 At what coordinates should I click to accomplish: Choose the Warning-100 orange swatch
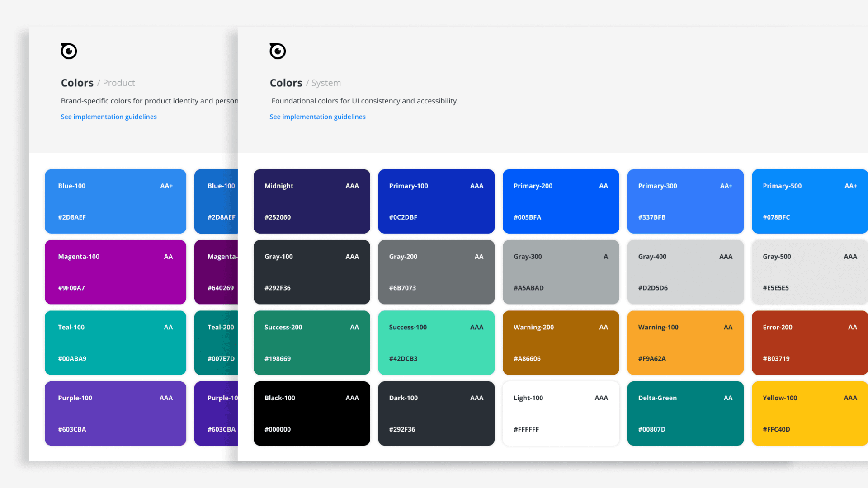pos(685,343)
